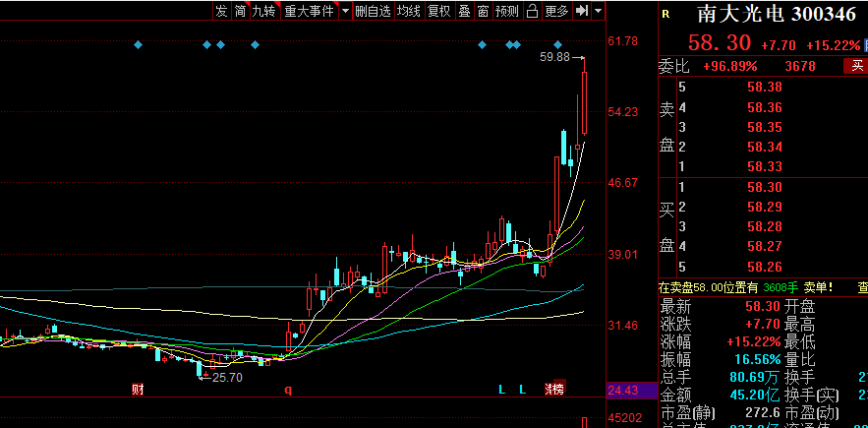Click the yellow R icon by the stock name

665,15
